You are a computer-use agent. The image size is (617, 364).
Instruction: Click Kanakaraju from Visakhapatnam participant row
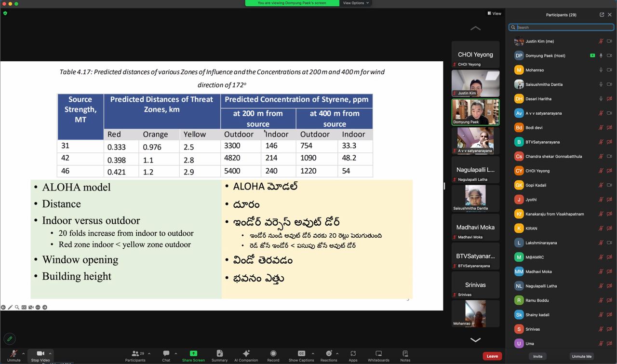click(x=561, y=214)
